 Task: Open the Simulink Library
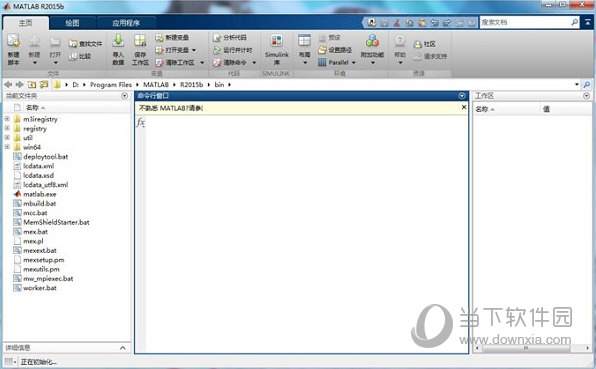277,49
